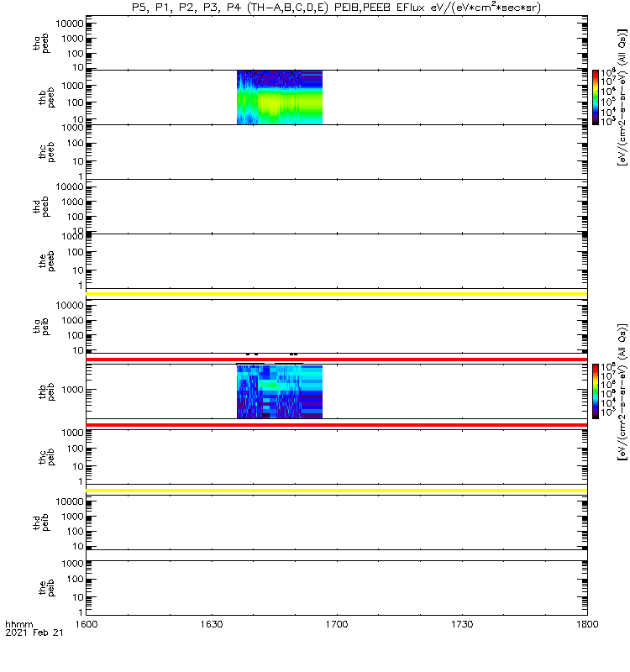Click the 'thd peib' panel label
This screenshot has width=630, height=672.
tap(41, 522)
